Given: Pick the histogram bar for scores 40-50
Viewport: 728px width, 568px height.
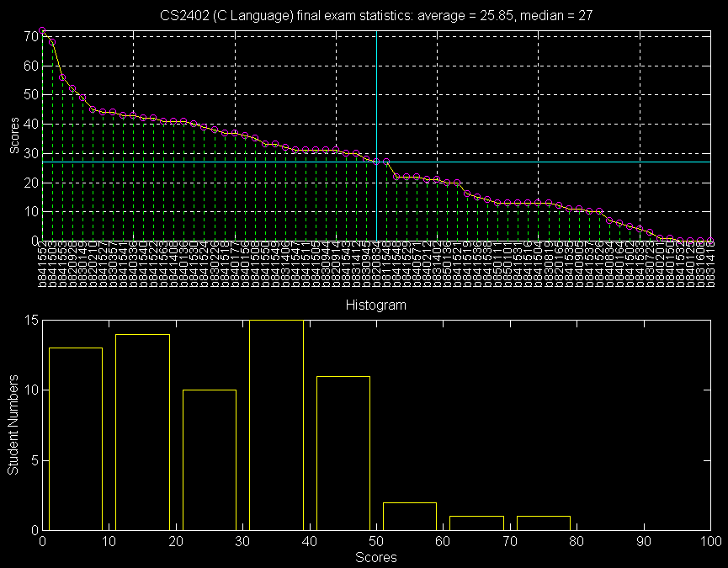Looking at the screenshot, I should pyautogui.click(x=343, y=453).
